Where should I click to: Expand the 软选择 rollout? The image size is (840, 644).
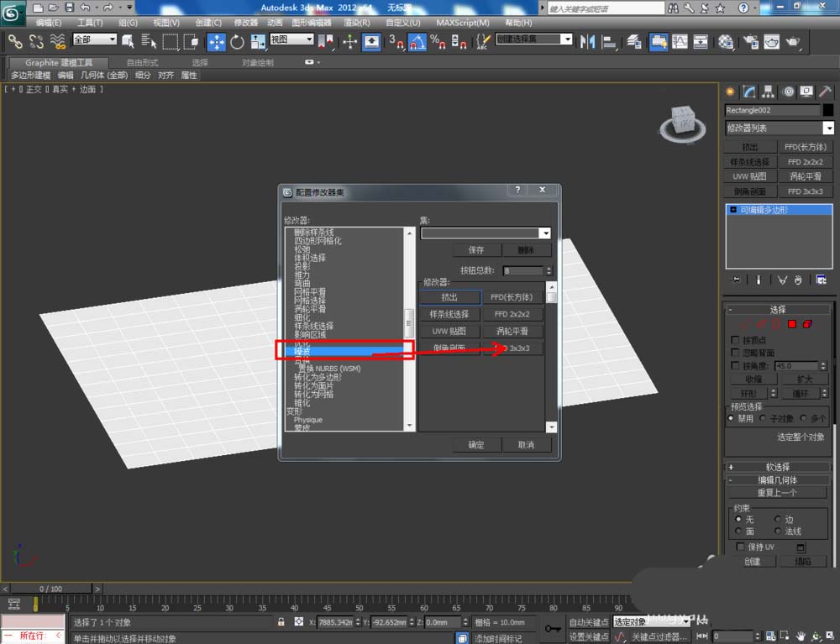pos(778,467)
